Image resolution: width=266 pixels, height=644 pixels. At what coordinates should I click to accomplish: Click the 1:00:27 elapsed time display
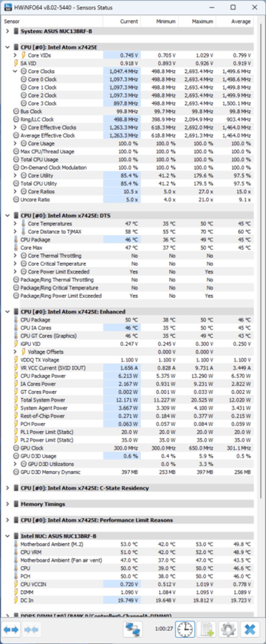coord(164,629)
